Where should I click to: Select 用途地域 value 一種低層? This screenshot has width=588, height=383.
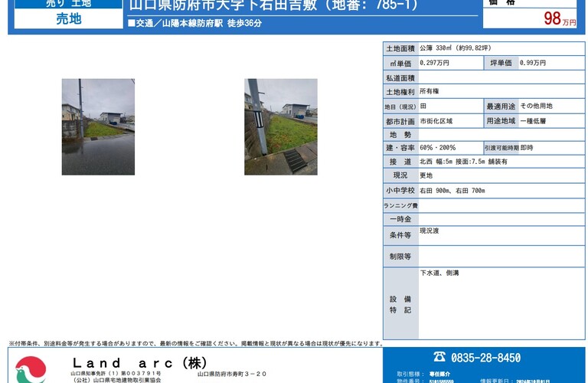coord(533,121)
